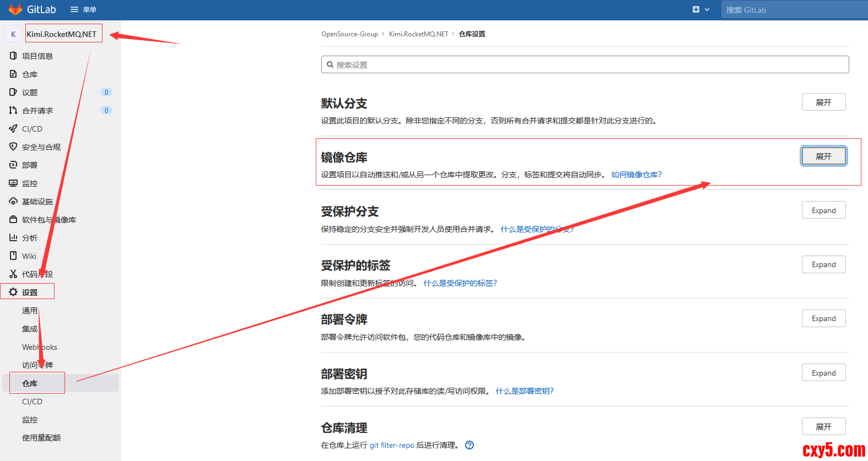Click the 搜索设置 search field
This screenshot has width=868, height=461.
pos(584,64)
